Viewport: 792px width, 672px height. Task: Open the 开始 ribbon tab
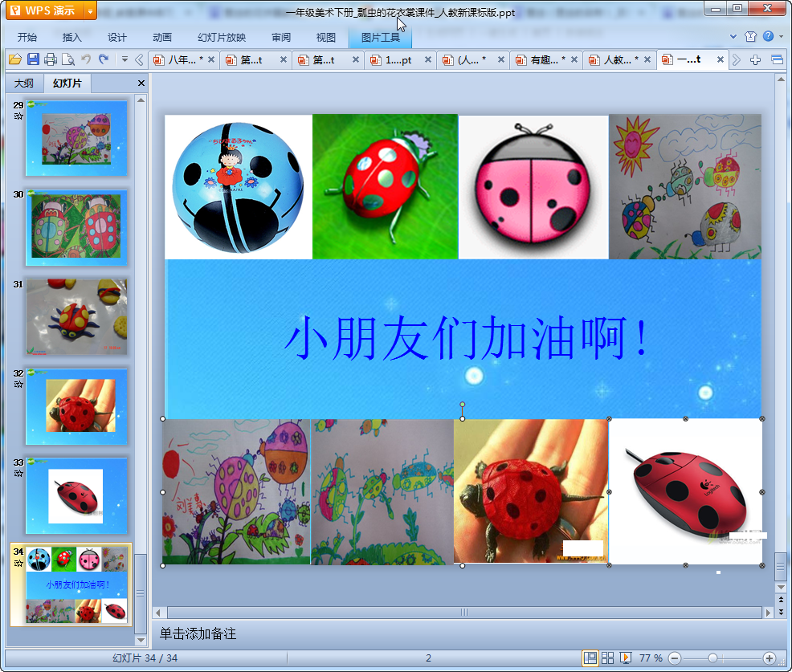pos(27,38)
